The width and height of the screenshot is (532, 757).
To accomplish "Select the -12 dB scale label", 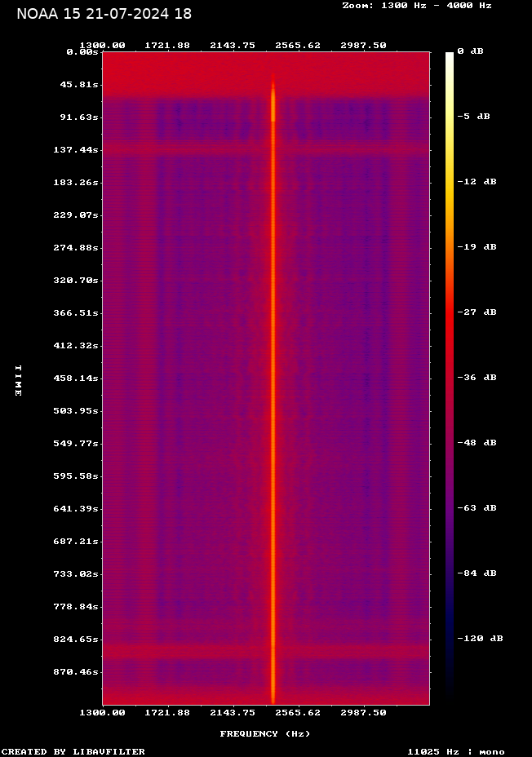I will click(477, 182).
